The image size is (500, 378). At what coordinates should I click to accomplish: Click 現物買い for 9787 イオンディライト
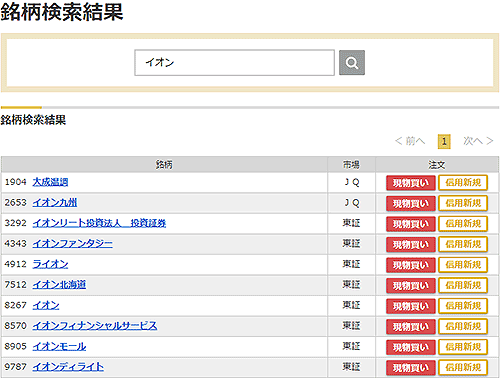(411, 368)
